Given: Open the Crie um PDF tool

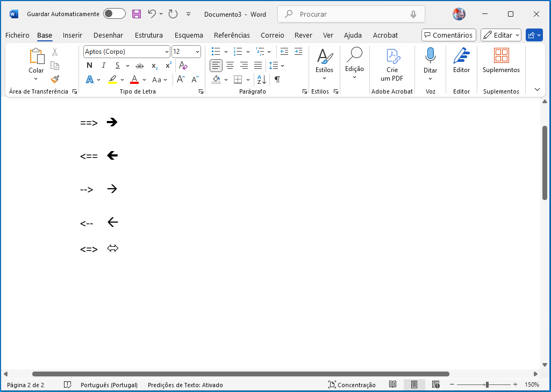Looking at the screenshot, I should click(x=392, y=65).
